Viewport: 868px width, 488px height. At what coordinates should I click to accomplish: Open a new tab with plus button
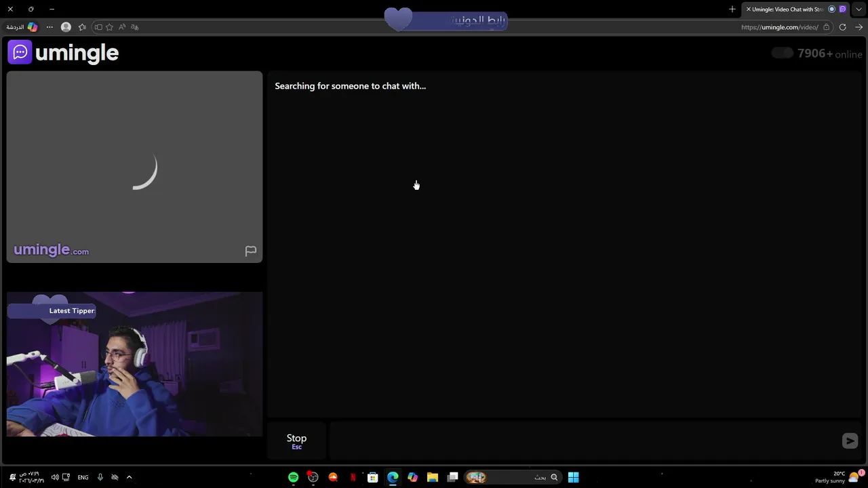(732, 9)
